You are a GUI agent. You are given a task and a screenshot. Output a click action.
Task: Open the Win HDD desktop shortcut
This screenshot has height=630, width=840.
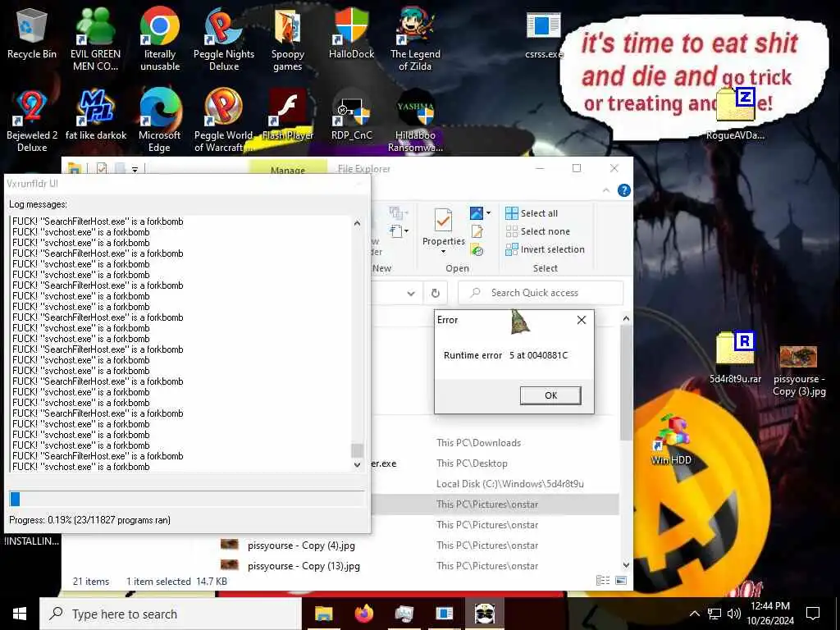pos(671,440)
